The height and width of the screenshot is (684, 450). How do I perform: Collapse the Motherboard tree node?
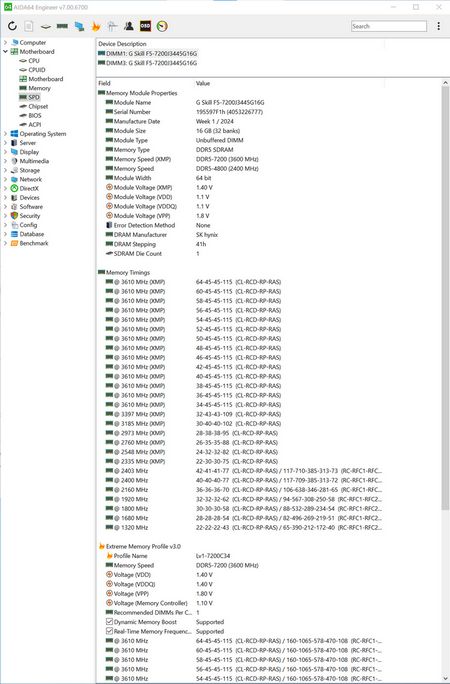tap(5, 51)
